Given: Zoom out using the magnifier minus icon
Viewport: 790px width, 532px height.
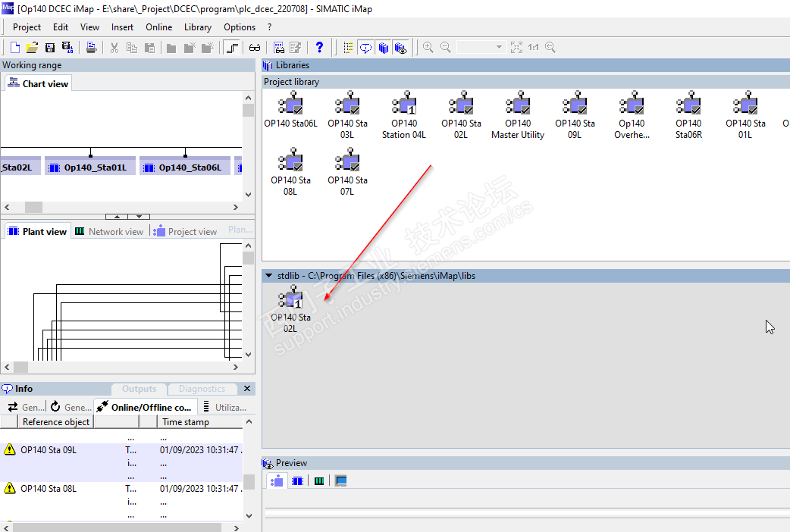Looking at the screenshot, I should coord(445,47).
